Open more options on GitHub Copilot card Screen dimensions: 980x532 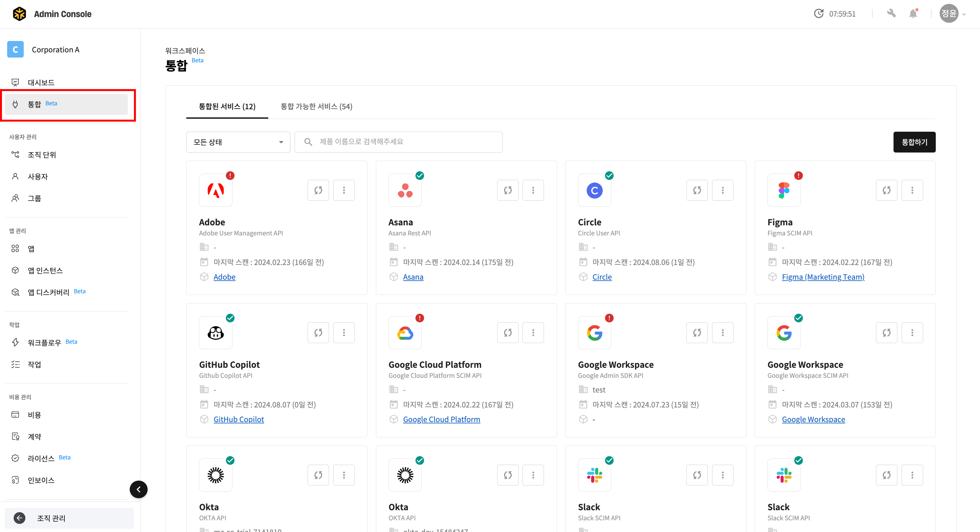[344, 332]
